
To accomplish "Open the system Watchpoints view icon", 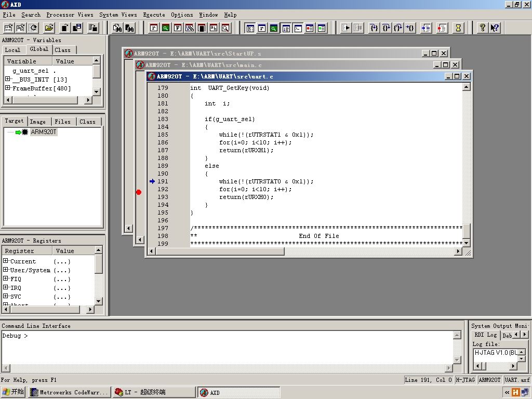I will click(322, 28).
